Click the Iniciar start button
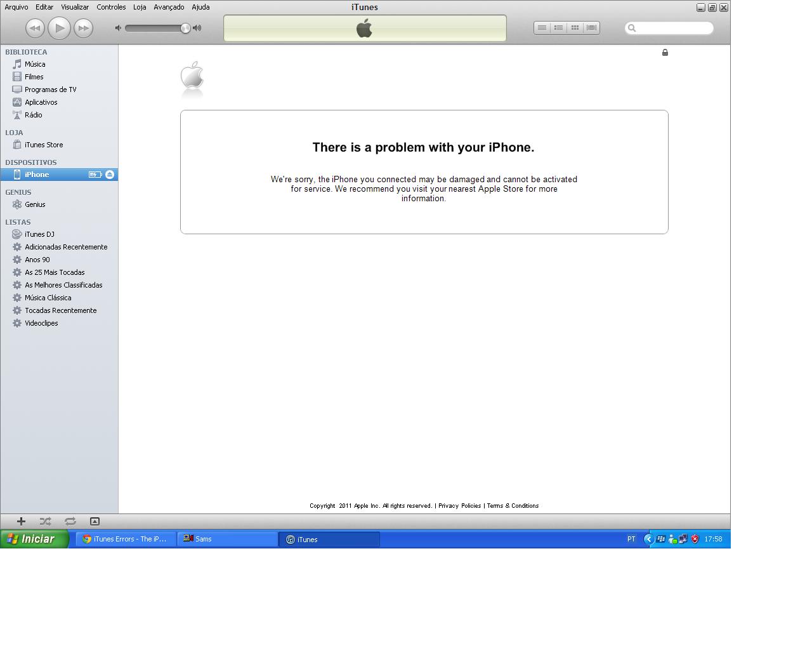The height and width of the screenshot is (650, 812). tap(34, 539)
